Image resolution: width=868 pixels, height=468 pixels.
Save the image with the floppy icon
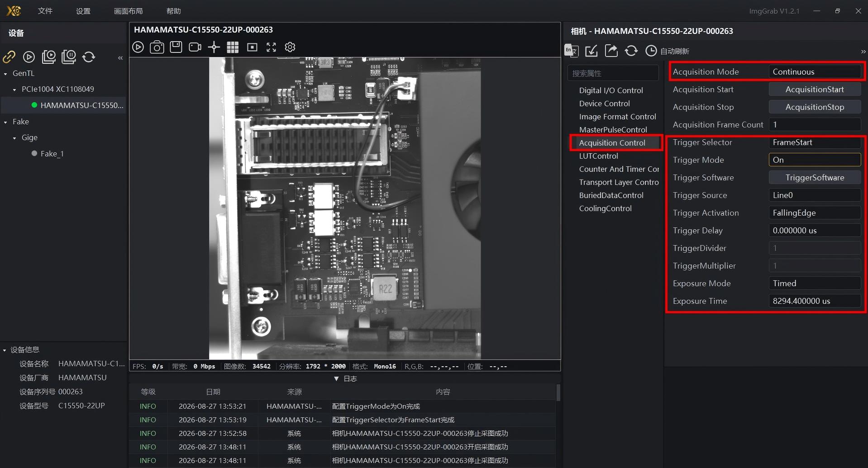pos(176,47)
